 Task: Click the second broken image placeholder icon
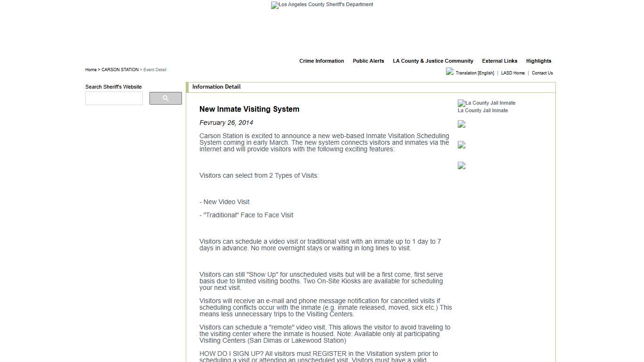click(x=461, y=145)
